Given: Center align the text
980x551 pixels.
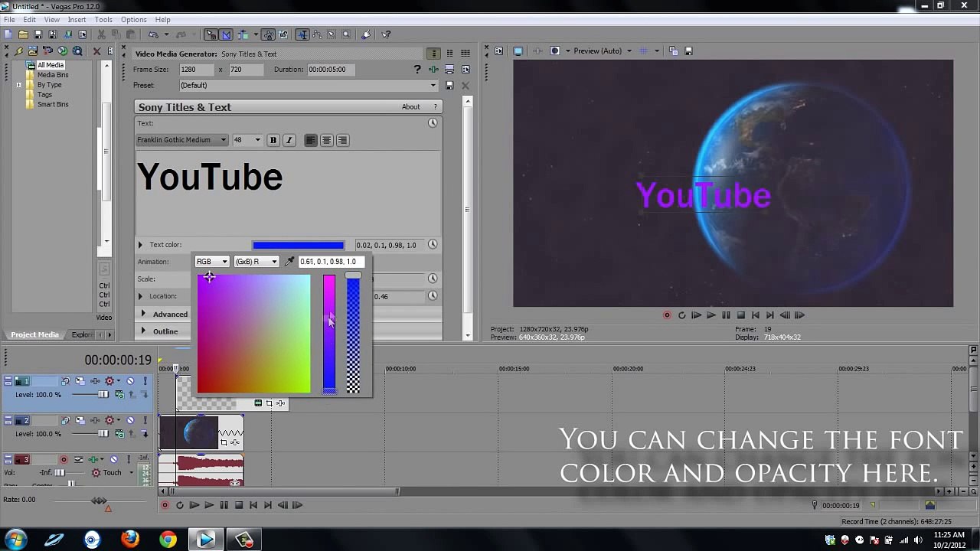Looking at the screenshot, I should 327,140.
